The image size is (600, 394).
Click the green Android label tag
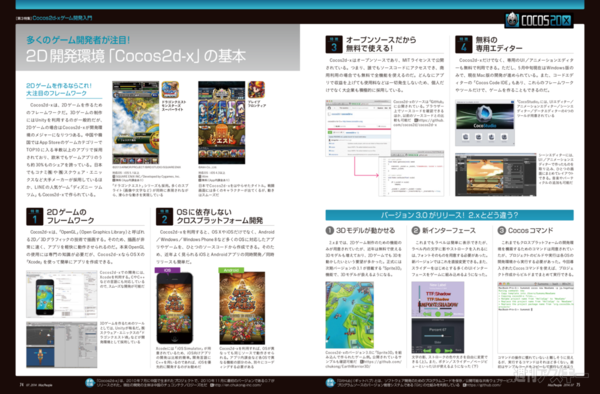231,270
